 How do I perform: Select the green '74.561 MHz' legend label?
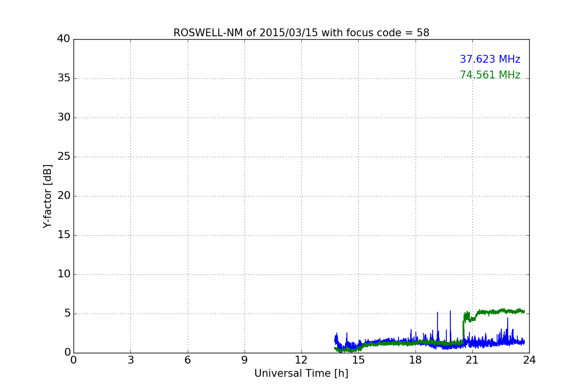click(490, 75)
